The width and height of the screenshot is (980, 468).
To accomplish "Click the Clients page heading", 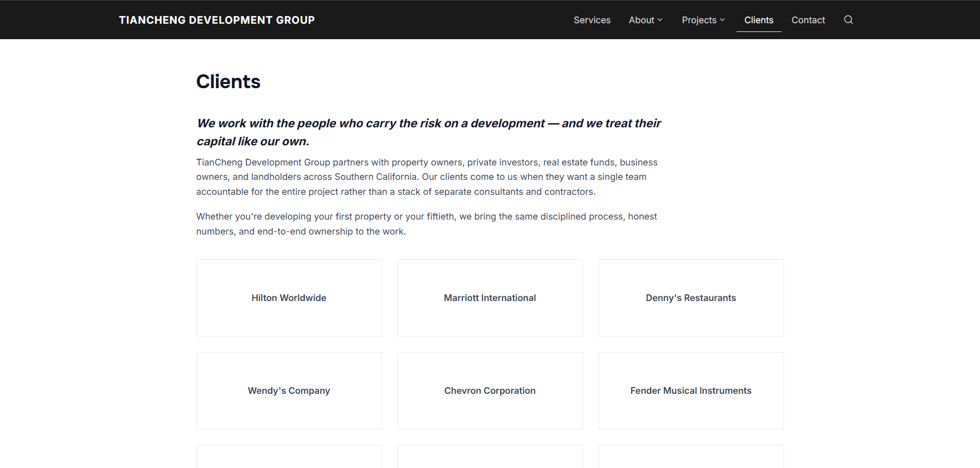I will [228, 81].
